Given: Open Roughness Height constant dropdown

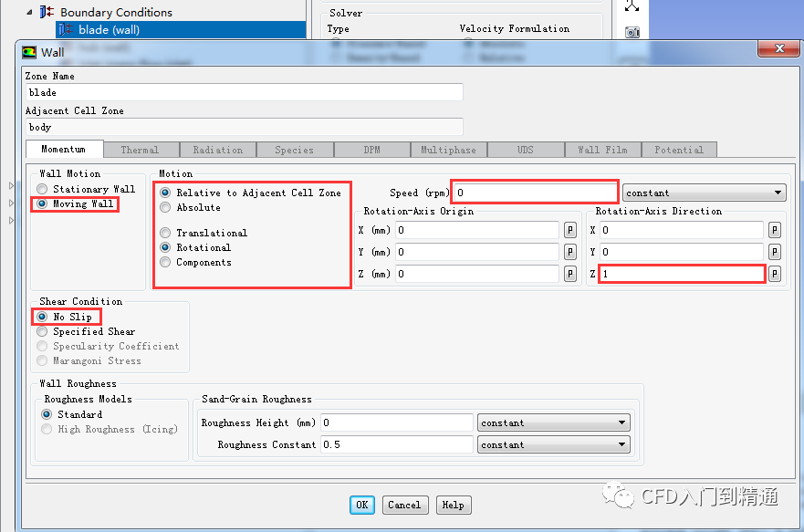Looking at the screenshot, I should click(553, 422).
